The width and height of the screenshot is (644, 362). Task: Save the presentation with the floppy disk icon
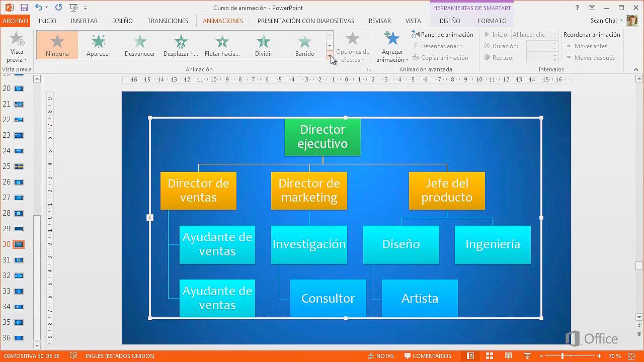click(24, 8)
